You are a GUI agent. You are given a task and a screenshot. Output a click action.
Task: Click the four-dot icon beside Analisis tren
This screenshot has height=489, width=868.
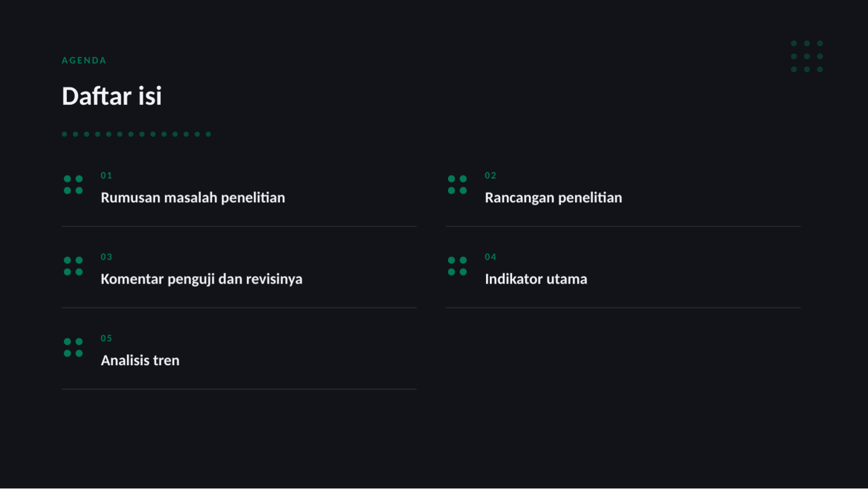tap(73, 348)
